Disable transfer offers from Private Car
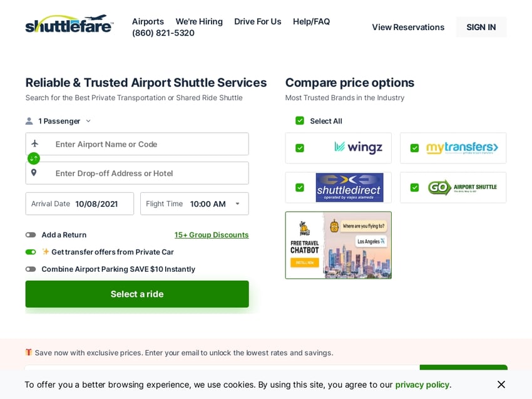This screenshot has width=532, height=399. (31, 252)
